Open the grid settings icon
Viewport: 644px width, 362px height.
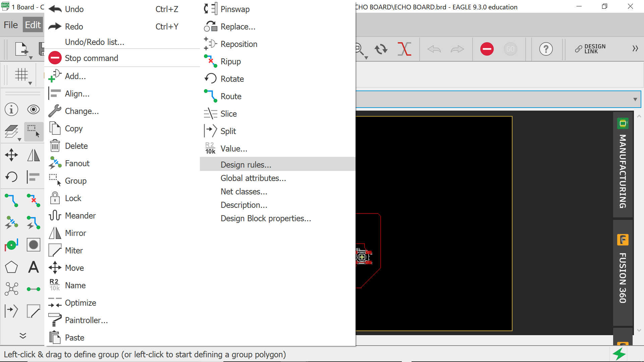click(x=21, y=74)
